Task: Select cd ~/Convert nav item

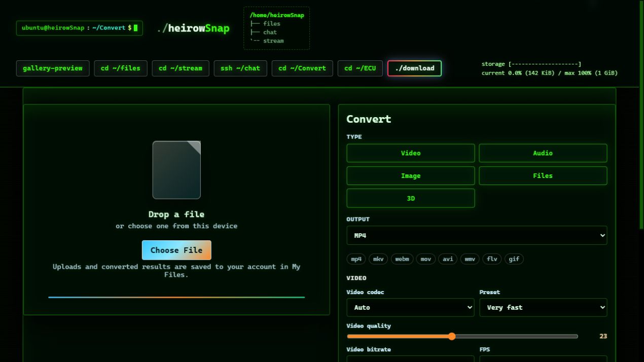Action: pyautogui.click(x=302, y=68)
